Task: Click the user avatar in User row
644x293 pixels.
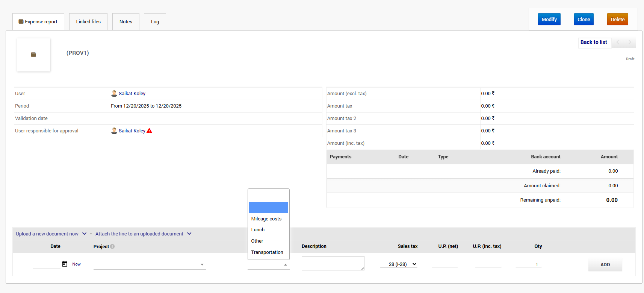Action: 114,94
